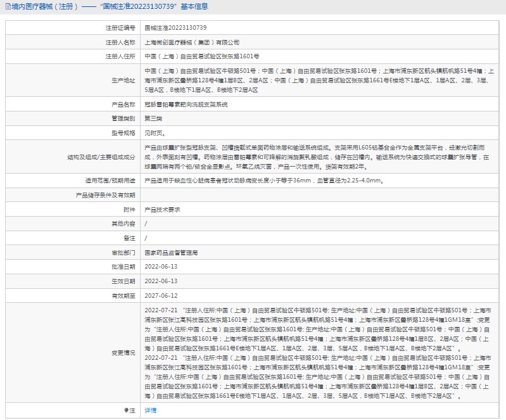This screenshot has height=420, width=506.
Task: Click the 适用范围/预期用途 label
Action: pyautogui.click(x=110, y=181)
